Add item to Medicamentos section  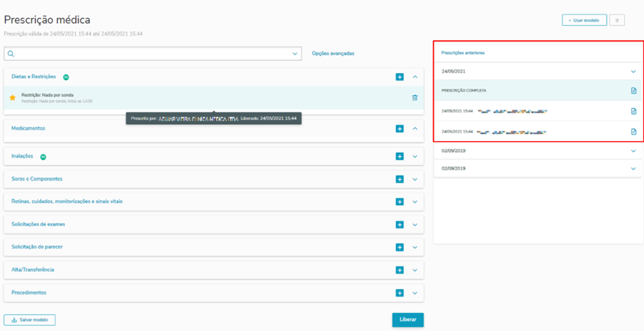(399, 129)
